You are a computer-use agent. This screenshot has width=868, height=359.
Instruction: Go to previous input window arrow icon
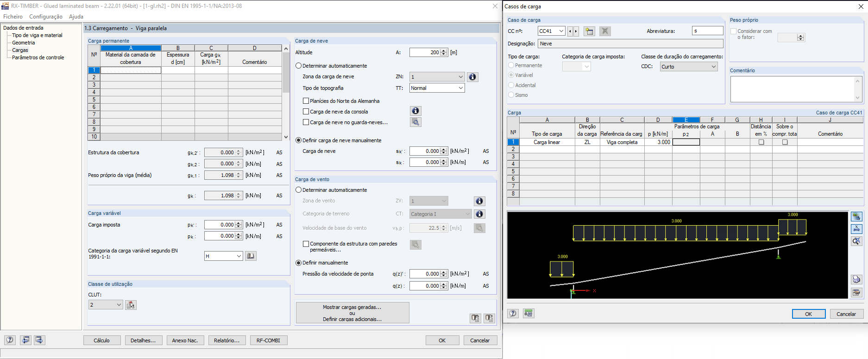click(25, 340)
